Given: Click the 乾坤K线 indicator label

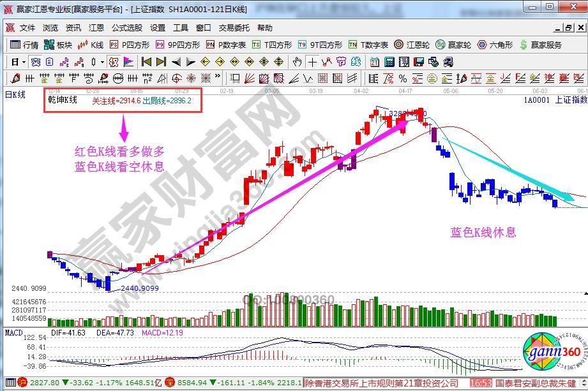Looking at the screenshot, I should pos(63,100).
